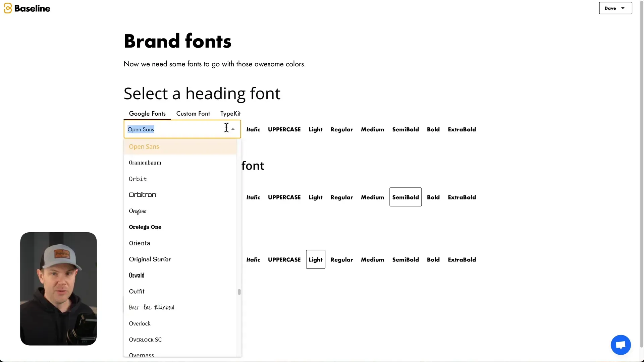
Task: Choose Open Sans from the font list
Action: pos(180,146)
